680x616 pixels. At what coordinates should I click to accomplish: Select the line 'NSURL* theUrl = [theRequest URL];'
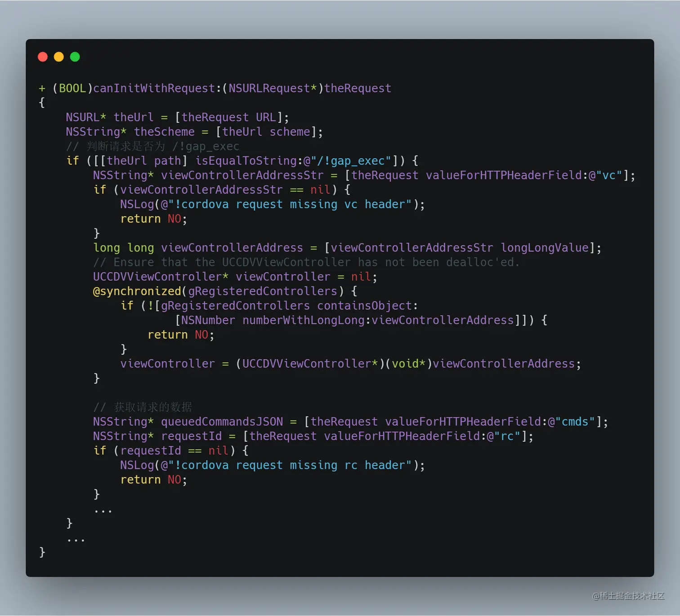click(x=177, y=117)
